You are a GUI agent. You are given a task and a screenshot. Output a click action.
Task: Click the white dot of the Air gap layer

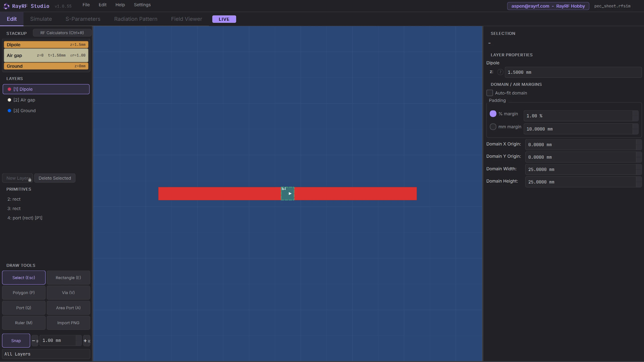click(x=9, y=100)
